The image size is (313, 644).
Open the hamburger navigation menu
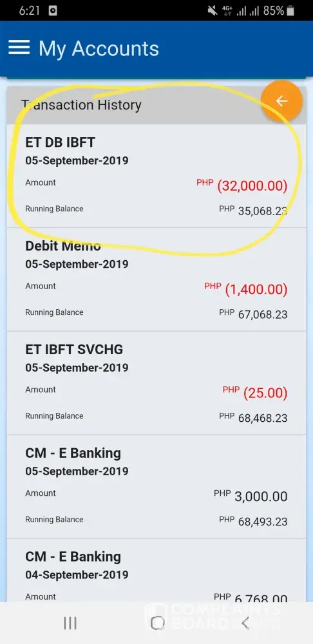coord(19,48)
